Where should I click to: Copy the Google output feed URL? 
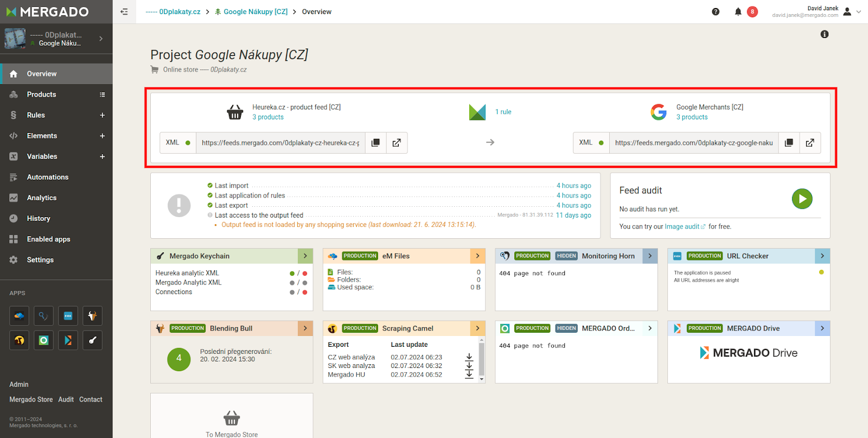pyautogui.click(x=789, y=143)
